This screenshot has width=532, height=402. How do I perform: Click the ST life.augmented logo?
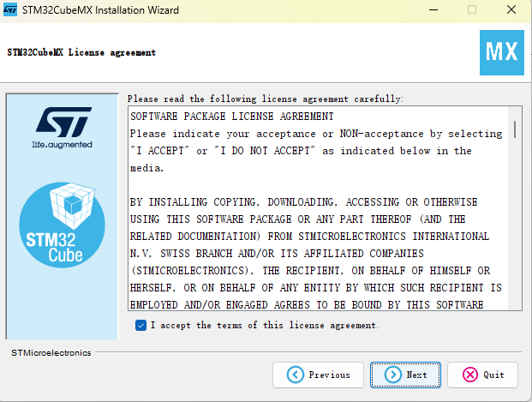[63, 128]
